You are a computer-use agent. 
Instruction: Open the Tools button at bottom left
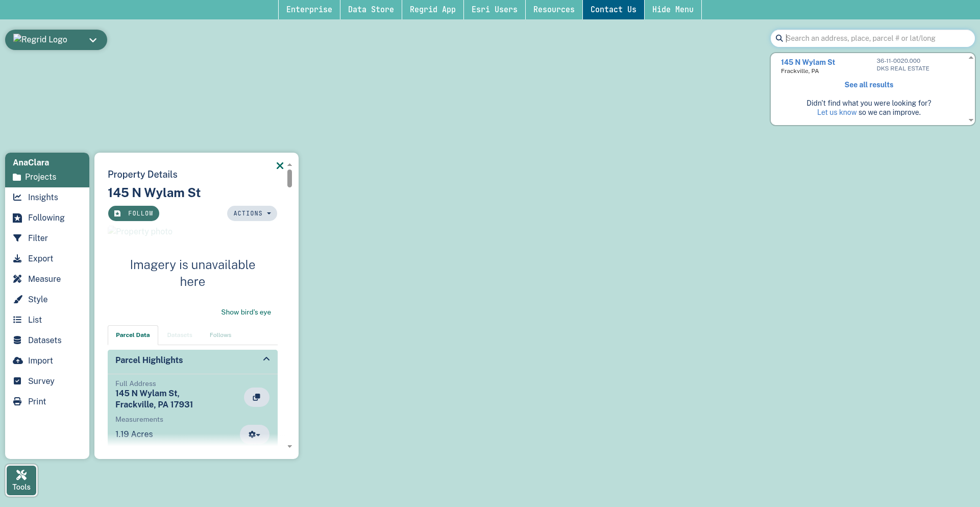[x=21, y=480]
